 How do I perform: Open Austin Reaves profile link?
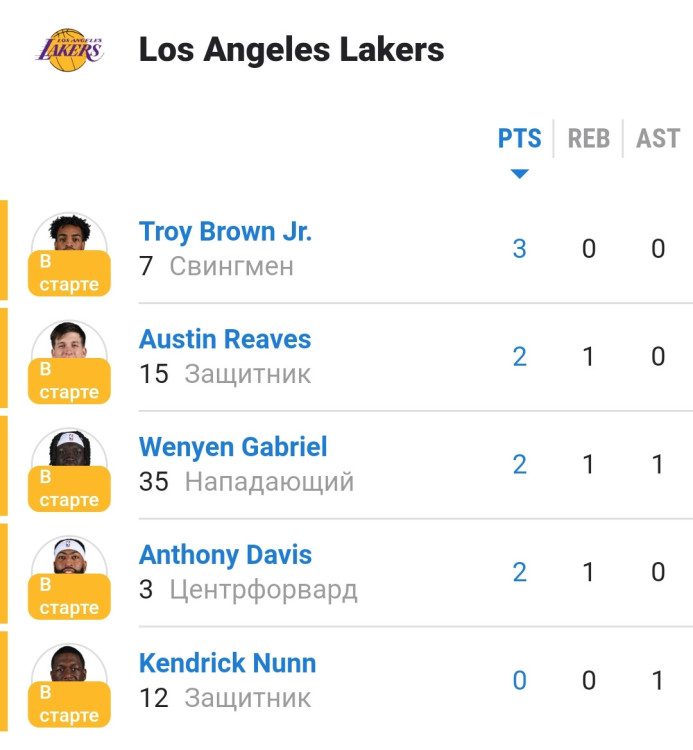pyautogui.click(x=225, y=339)
